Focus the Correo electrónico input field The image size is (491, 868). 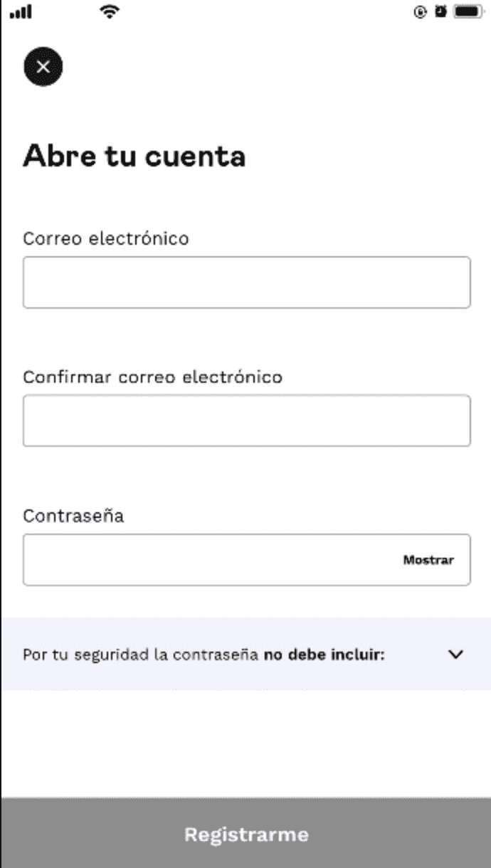point(246,282)
